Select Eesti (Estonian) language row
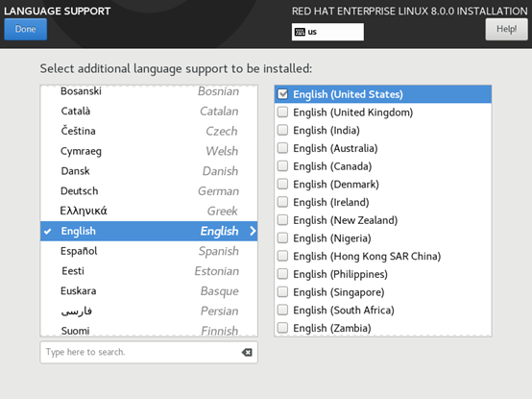 149,271
